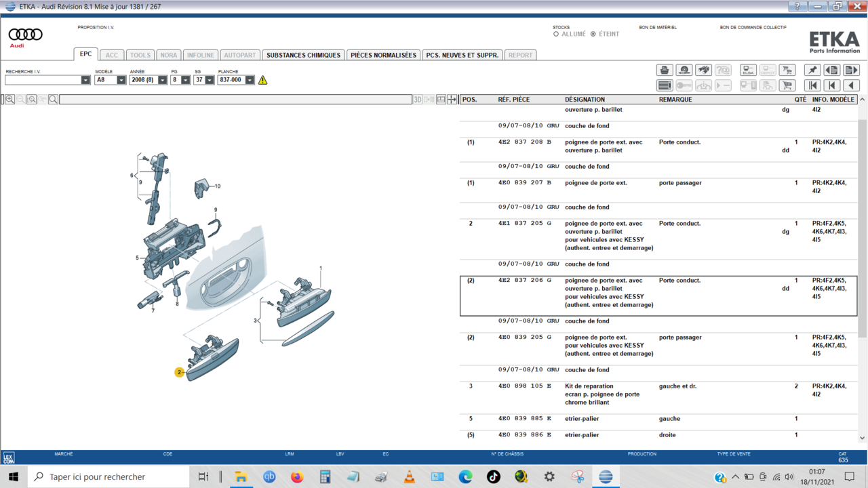
Task: Expand the MODÈLE dropdown showing A8
Action: [x=121, y=80]
